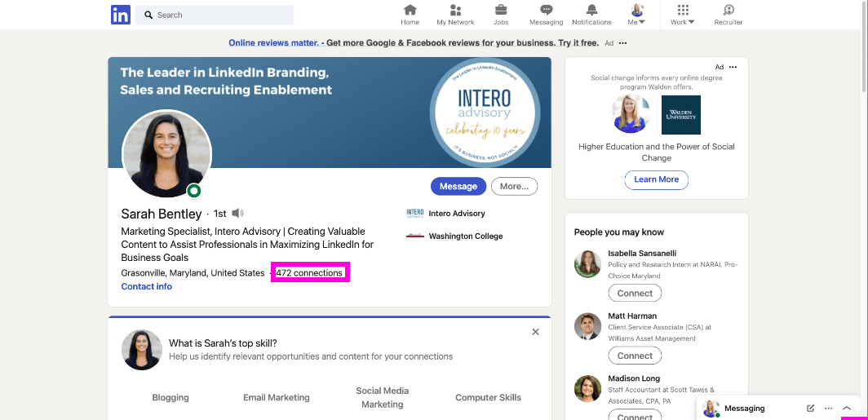Image resolution: width=868 pixels, height=420 pixels.
Task: Open the Recruiter nav icon
Action: pos(728,15)
